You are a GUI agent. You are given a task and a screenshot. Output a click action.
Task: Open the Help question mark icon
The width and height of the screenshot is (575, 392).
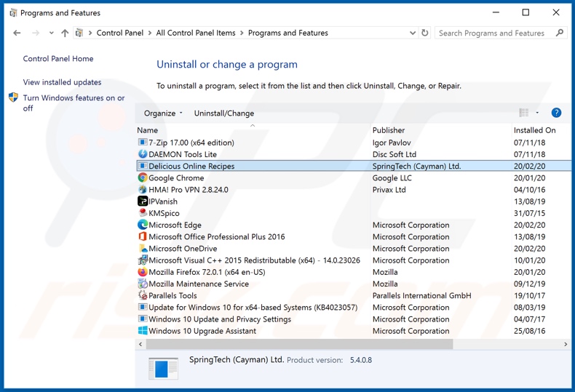[556, 113]
